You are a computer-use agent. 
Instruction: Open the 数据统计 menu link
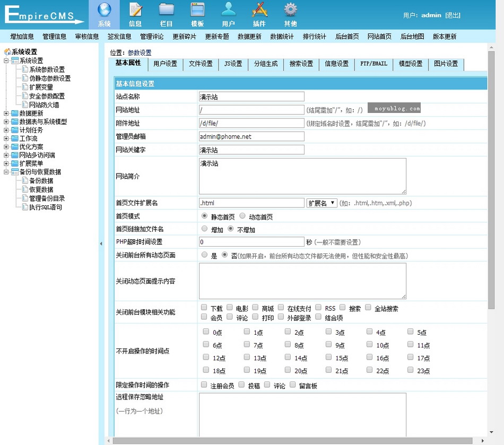point(282,37)
